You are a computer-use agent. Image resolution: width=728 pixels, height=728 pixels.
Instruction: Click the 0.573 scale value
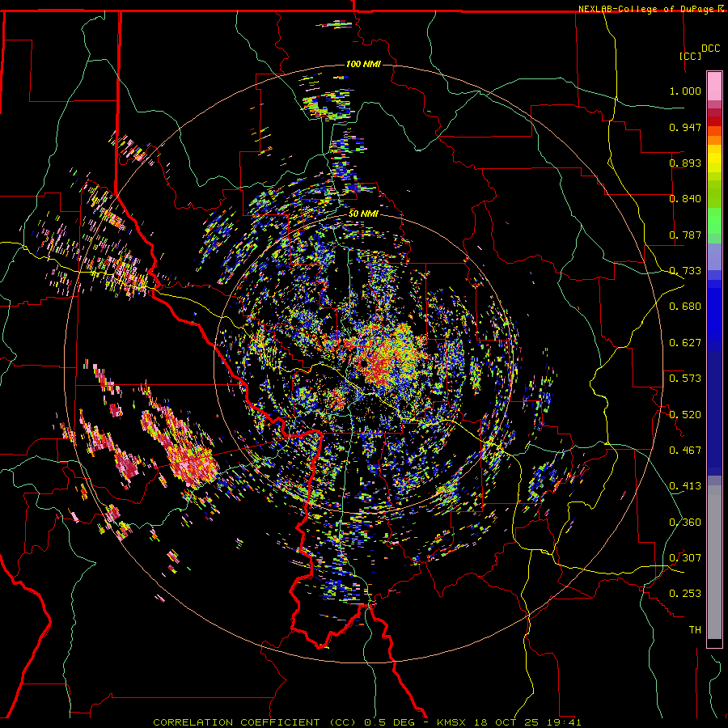(x=685, y=379)
